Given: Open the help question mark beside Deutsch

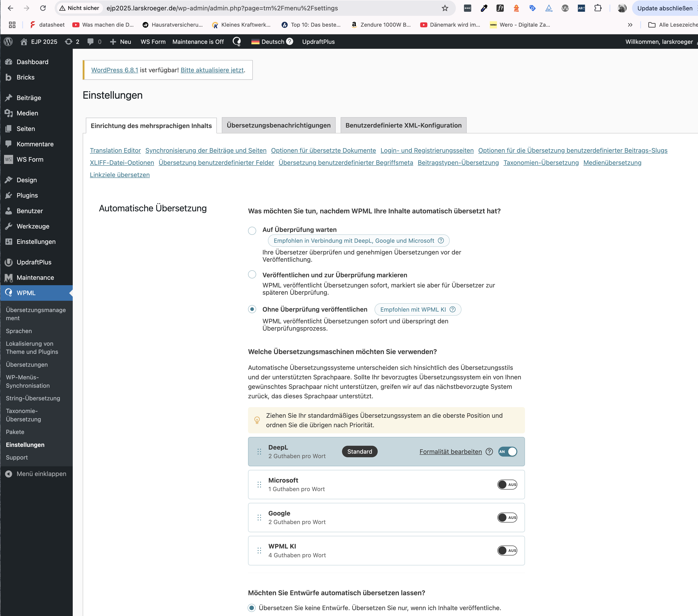Looking at the screenshot, I should tap(290, 41).
